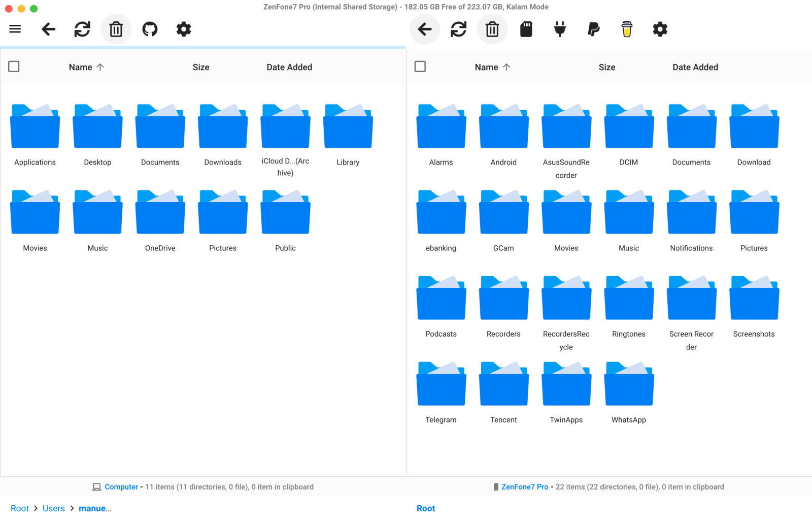The width and height of the screenshot is (812, 522).
Task: Select the plug MTP mode icon
Action: 560,29
